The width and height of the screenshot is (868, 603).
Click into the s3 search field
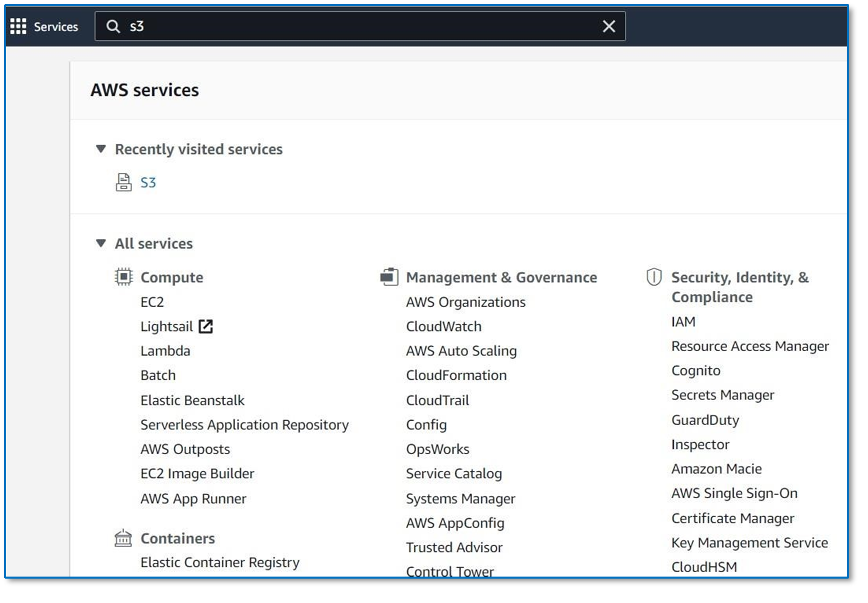(x=360, y=26)
